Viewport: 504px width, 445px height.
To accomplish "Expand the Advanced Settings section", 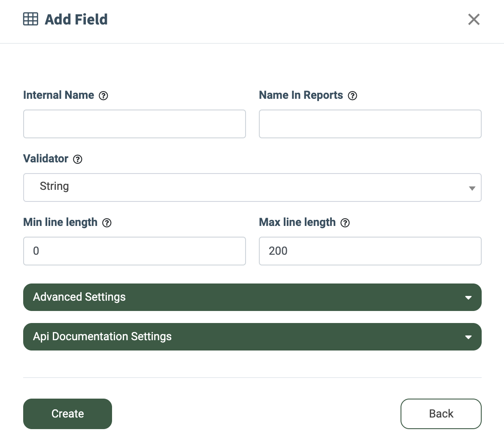I will [252, 297].
